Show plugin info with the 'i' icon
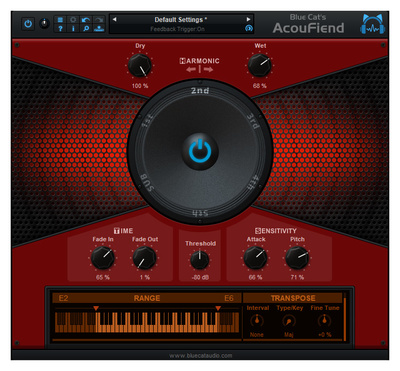Viewport: 400px width, 371px height. click(x=73, y=29)
